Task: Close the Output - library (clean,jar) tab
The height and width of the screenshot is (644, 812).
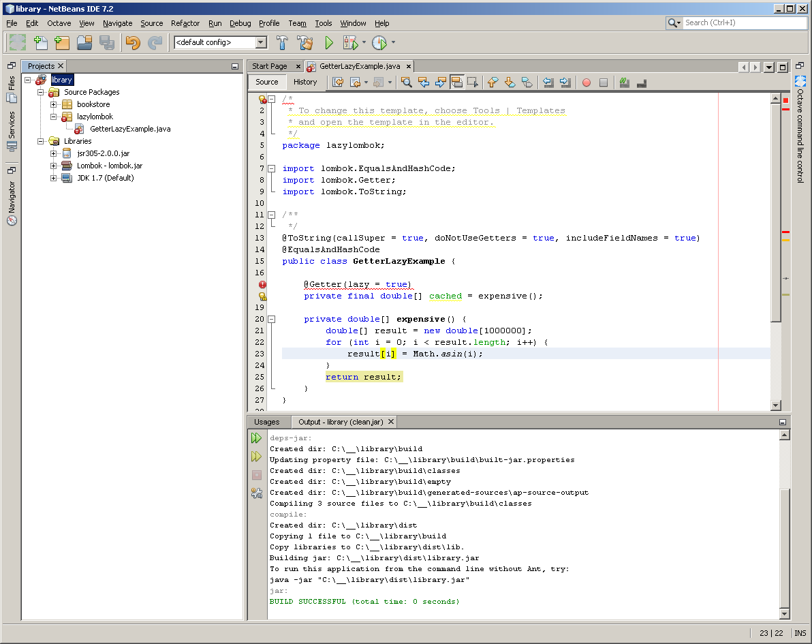Action: [390, 421]
